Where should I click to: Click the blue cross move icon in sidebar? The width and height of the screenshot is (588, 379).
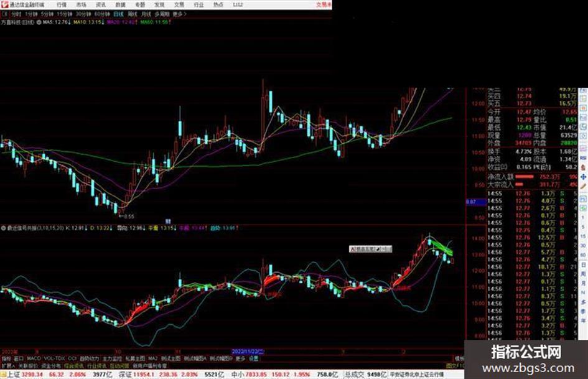point(583,177)
